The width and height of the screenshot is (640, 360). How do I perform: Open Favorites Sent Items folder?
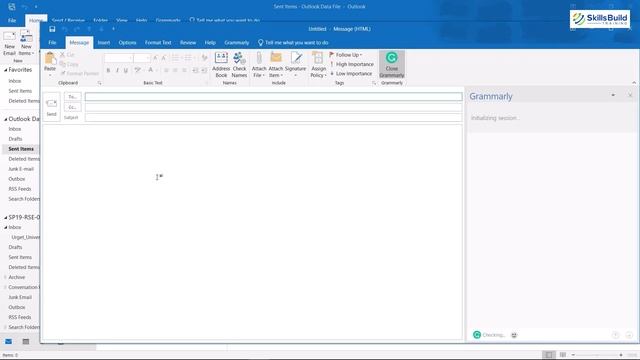point(20,91)
